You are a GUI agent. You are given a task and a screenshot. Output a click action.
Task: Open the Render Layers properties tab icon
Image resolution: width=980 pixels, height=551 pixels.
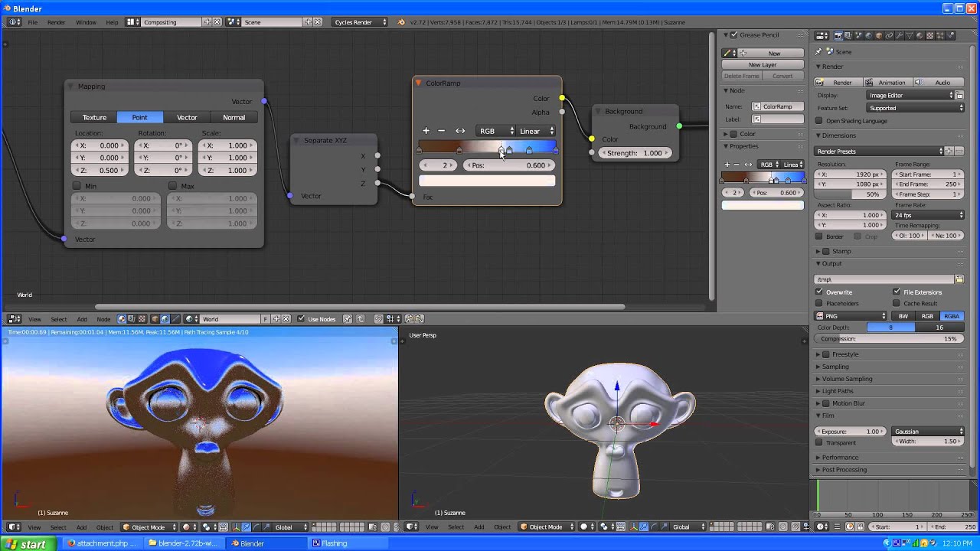point(848,36)
